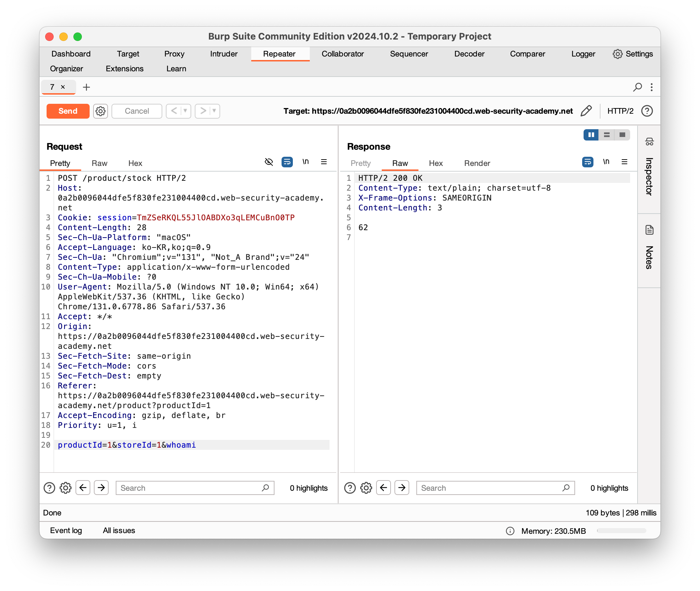
Task: Open response editor hamburger menu
Action: (624, 162)
